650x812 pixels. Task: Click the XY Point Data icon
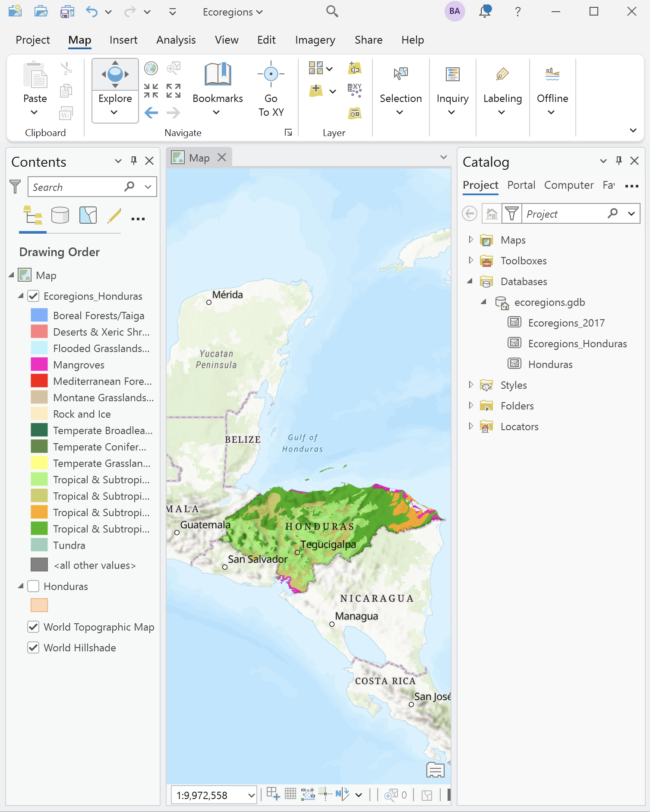(355, 90)
